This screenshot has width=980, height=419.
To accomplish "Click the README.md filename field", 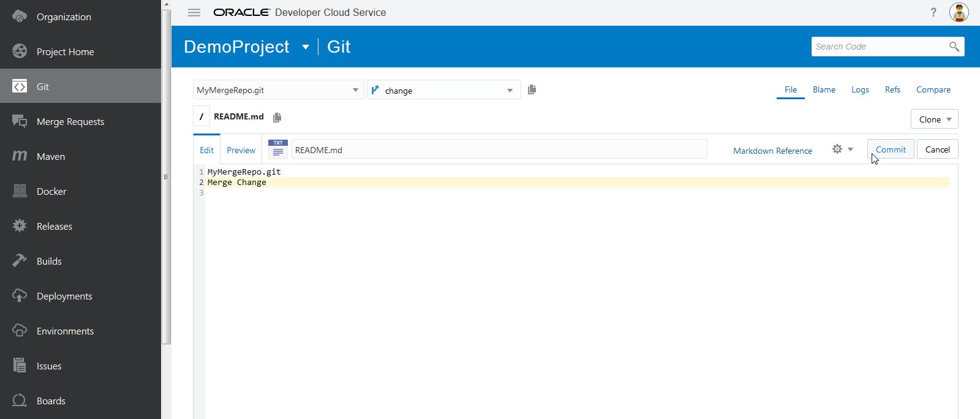I will point(499,149).
